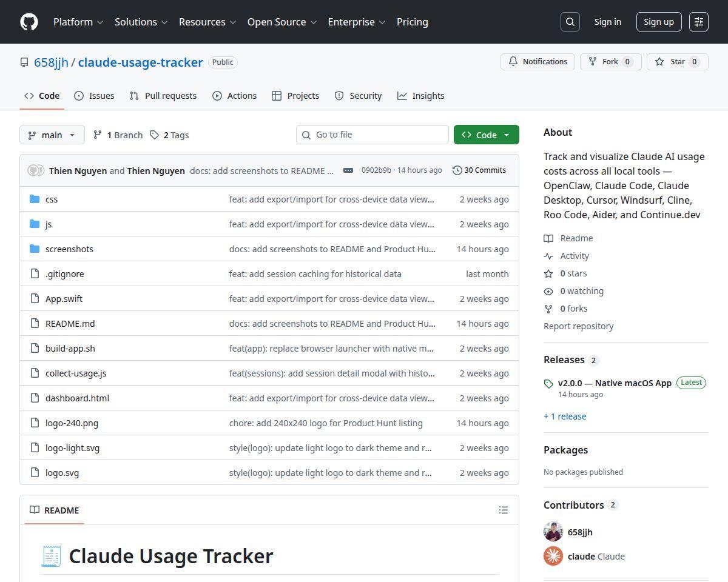Select the README tab heading
The width and height of the screenshot is (728, 582).
pyautogui.click(x=55, y=510)
